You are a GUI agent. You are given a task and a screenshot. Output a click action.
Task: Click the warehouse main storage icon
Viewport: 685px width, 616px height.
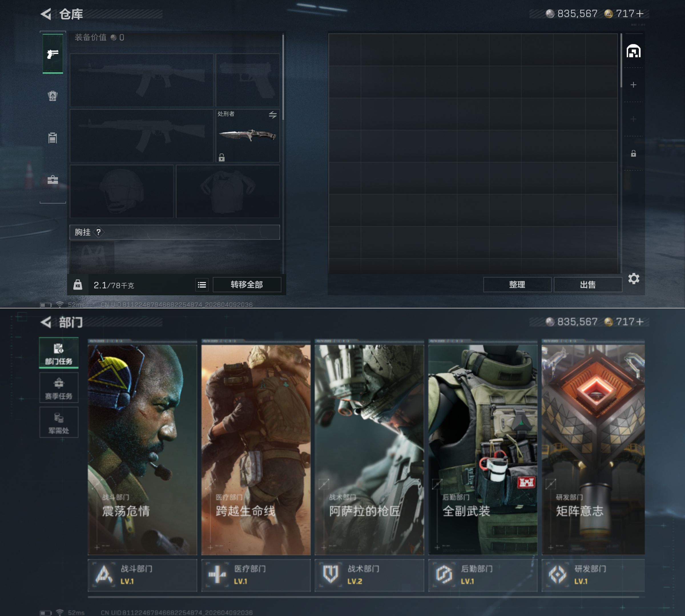click(633, 51)
